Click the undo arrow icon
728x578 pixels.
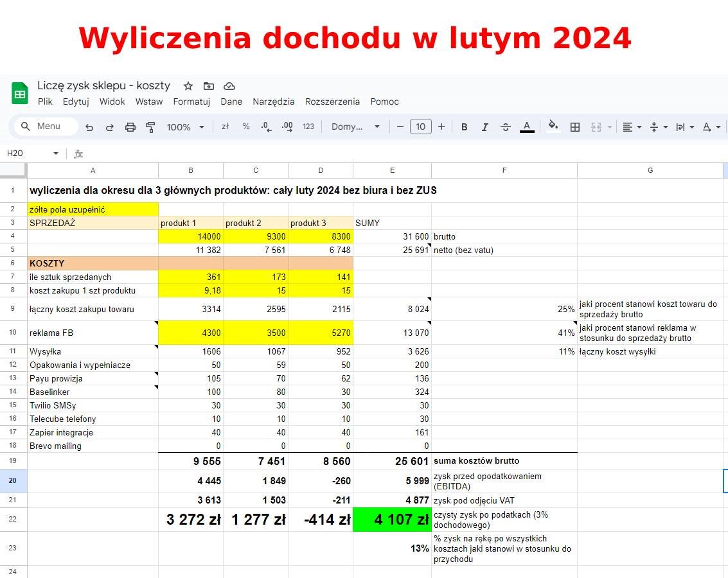click(x=89, y=127)
